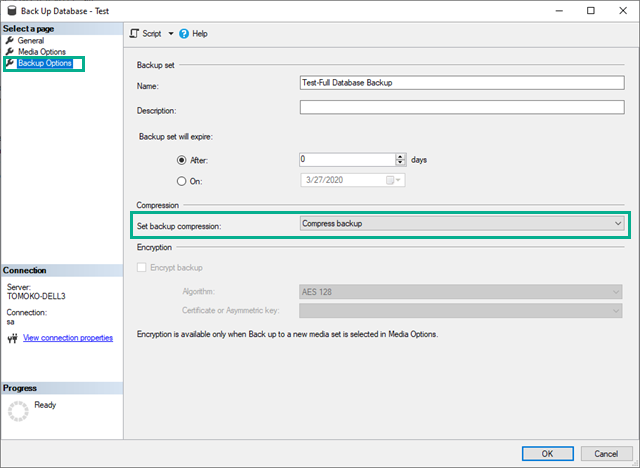Click the blue Help question mark icon
640x469 pixels.
[184, 33]
